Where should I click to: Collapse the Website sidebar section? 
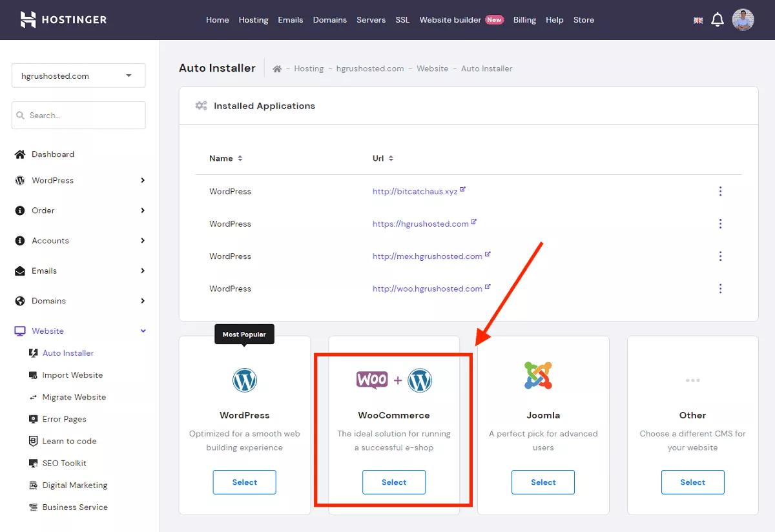143,331
